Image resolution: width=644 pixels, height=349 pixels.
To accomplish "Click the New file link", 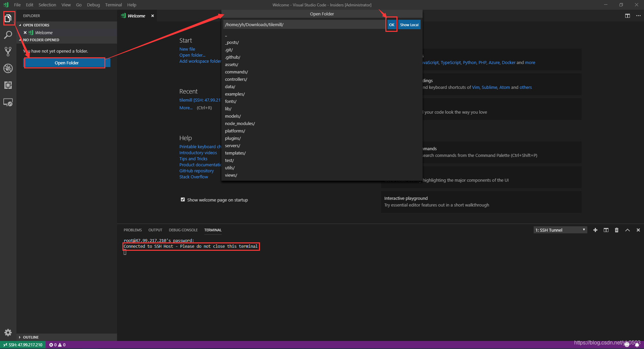I will tap(187, 49).
